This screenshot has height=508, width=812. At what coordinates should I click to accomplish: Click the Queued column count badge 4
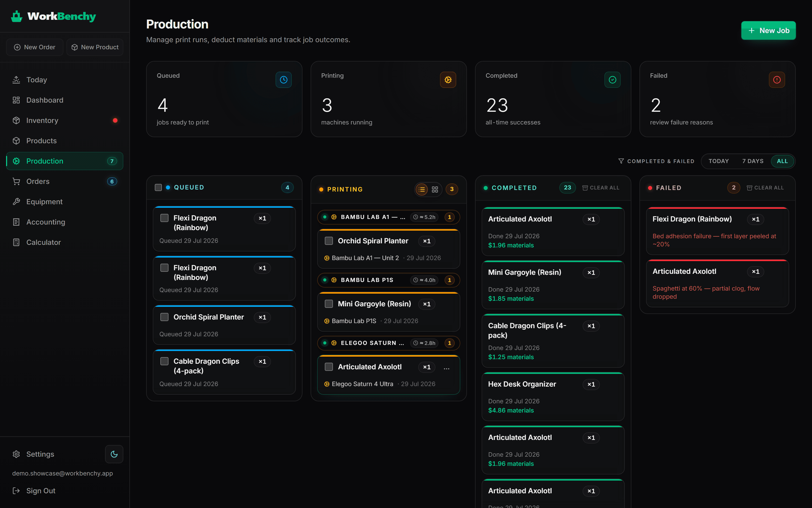(287, 187)
